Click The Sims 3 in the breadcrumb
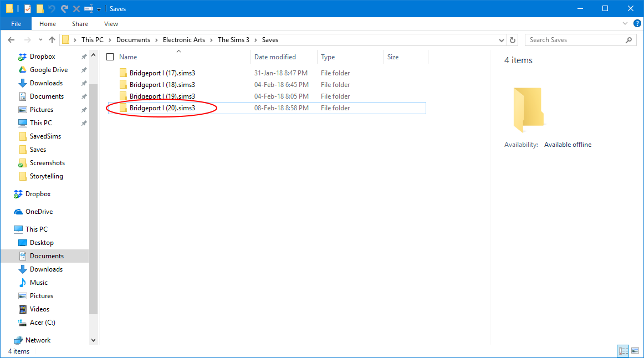 click(233, 40)
